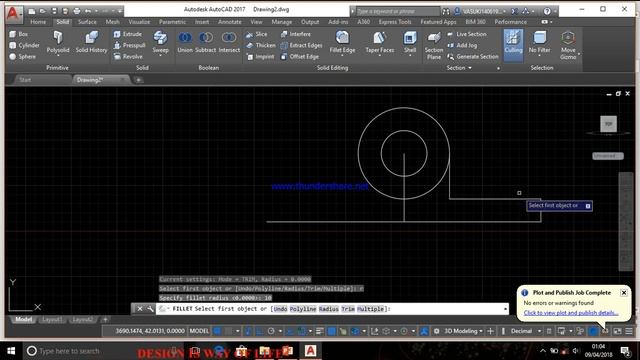The image size is (640, 360).
Task: Click the ViewCube TOP face
Action: click(x=609, y=124)
